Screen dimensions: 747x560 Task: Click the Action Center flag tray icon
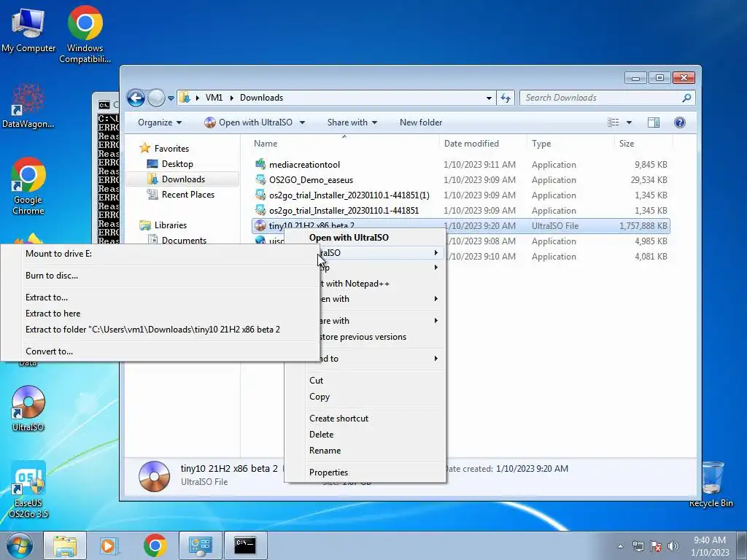(x=656, y=546)
